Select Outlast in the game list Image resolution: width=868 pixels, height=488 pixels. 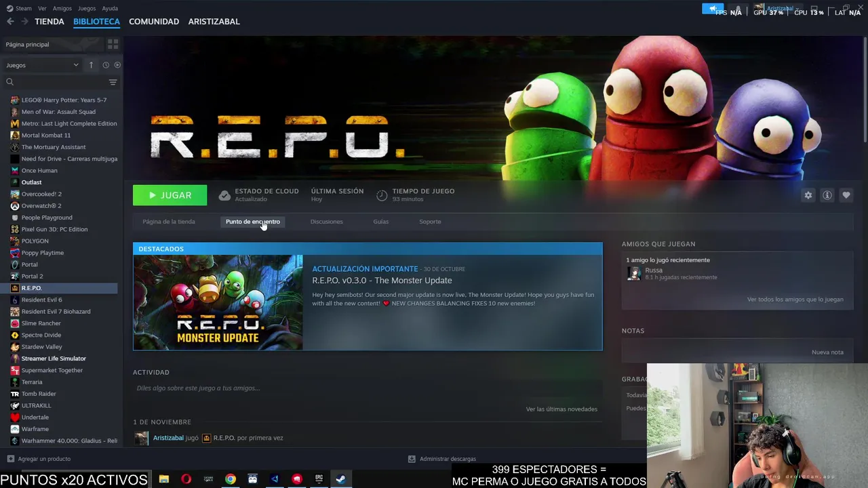tap(31, 182)
